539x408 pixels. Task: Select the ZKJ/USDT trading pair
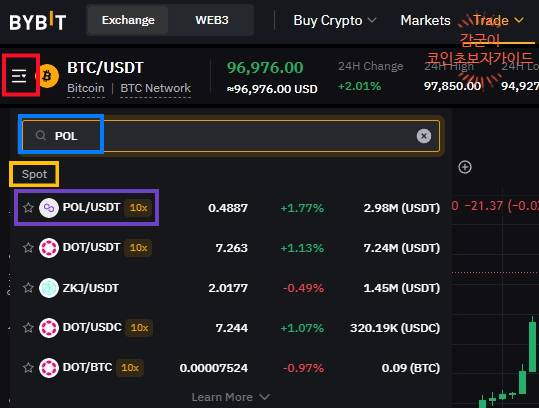tap(231, 288)
